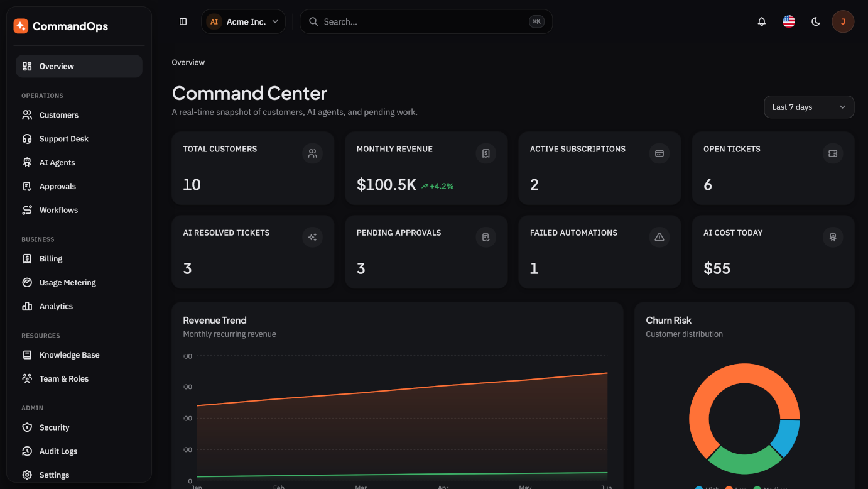Click the AI Cost Today card icon
The width and height of the screenshot is (868, 489).
point(833,237)
